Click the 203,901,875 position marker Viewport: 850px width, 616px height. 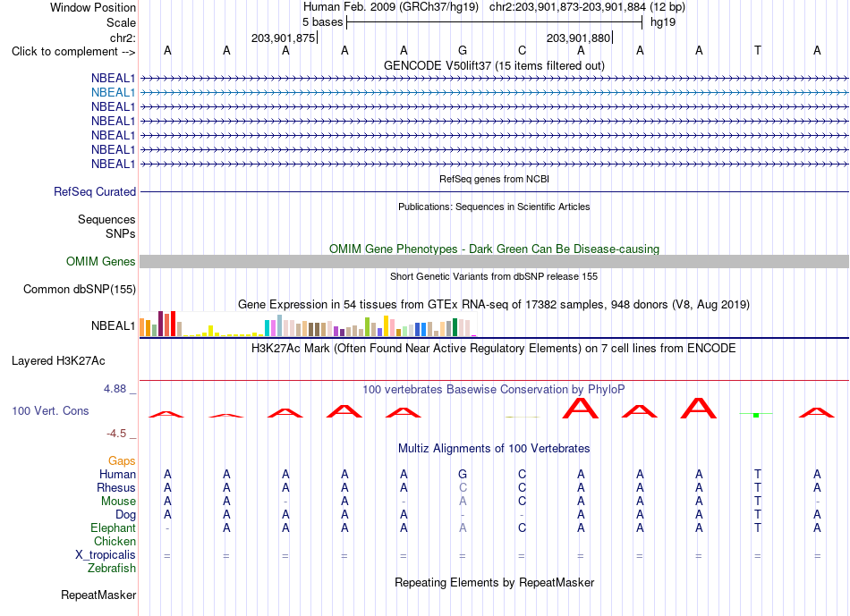pyautogui.click(x=283, y=38)
